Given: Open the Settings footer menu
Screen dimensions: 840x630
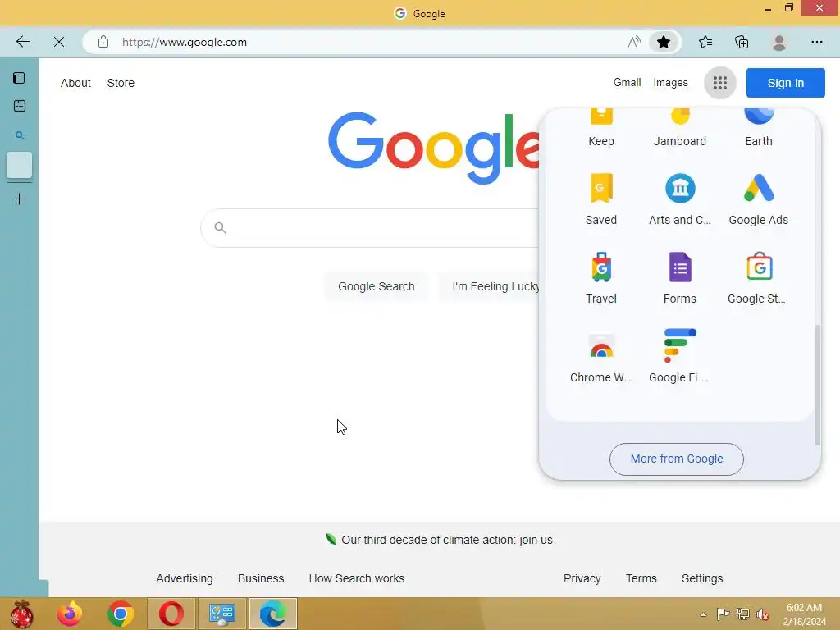Looking at the screenshot, I should [702, 578].
